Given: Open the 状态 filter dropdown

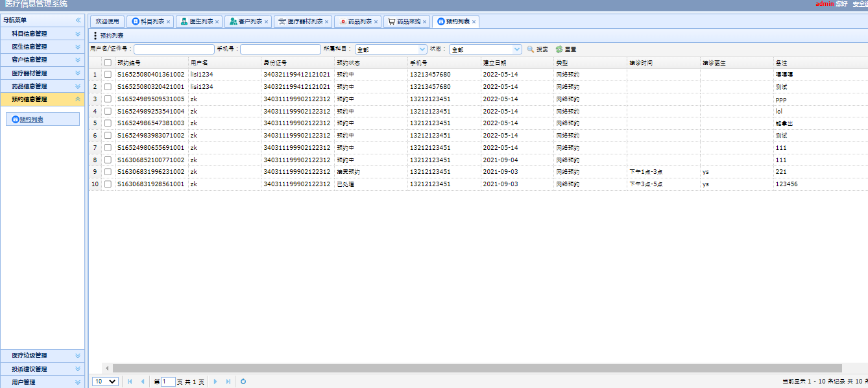Looking at the screenshot, I should (x=485, y=49).
